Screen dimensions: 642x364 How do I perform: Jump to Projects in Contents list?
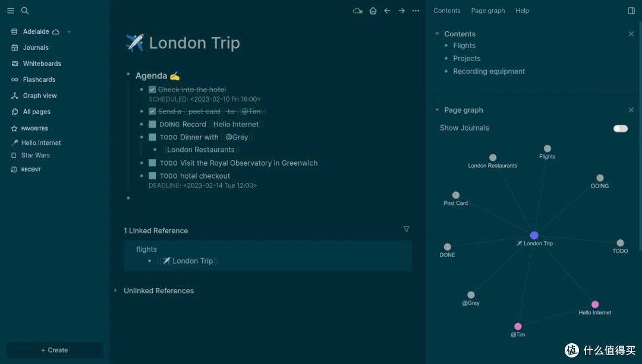[467, 58]
